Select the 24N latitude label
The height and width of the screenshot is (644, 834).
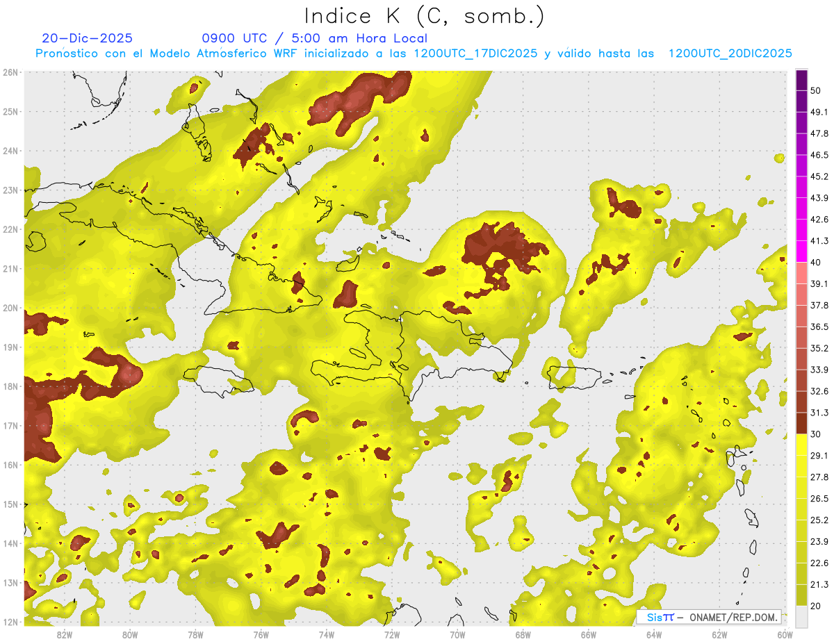click(10, 151)
